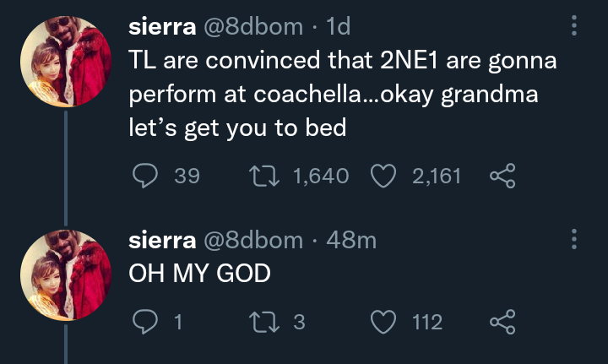Open the tweet text about 2NE1 at coachella
The width and height of the screenshot is (608, 364).
pos(338,95)
